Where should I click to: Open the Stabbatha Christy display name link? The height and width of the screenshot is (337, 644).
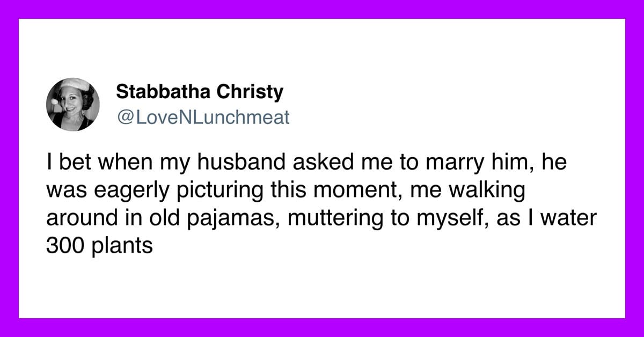coord(200,92)
